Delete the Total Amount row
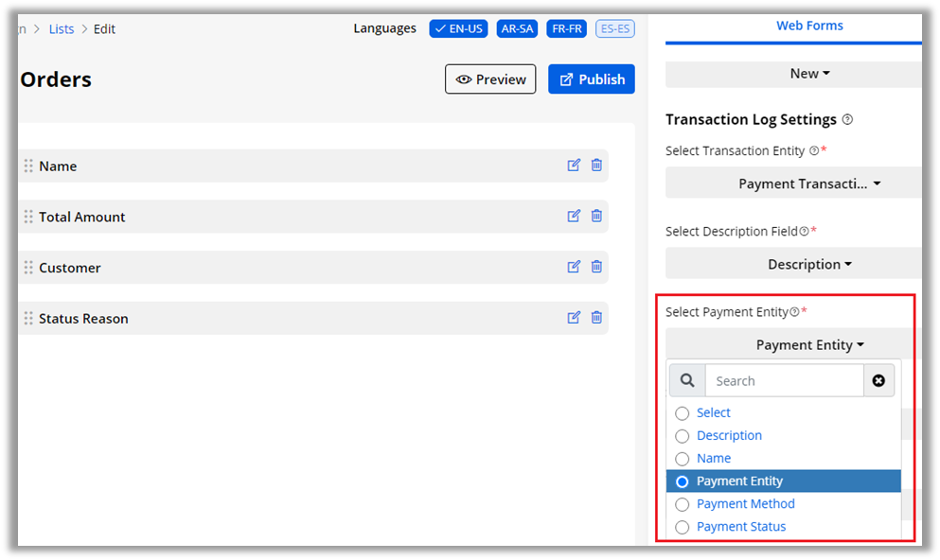940x560 pixels. tap(596, 217)
